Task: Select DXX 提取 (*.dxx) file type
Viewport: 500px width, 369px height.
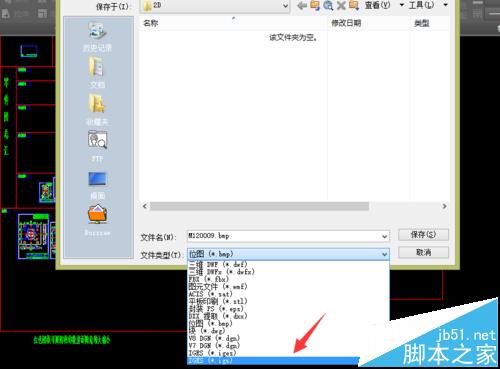Action: tap(288, 316)
